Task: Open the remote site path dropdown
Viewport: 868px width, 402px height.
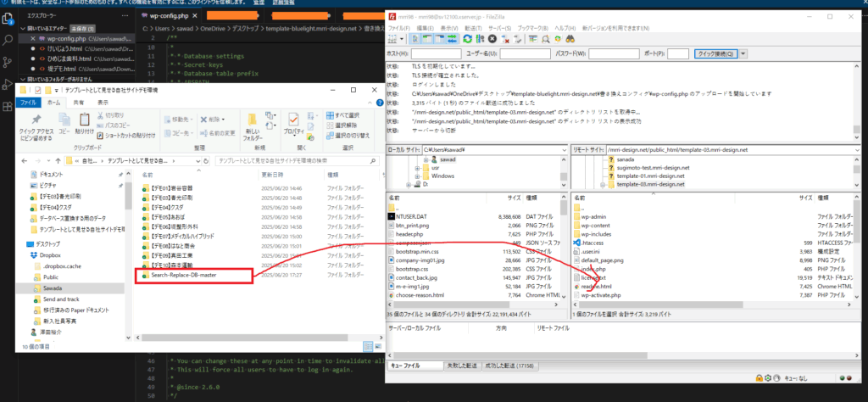Action: click(x=859, y=149)
